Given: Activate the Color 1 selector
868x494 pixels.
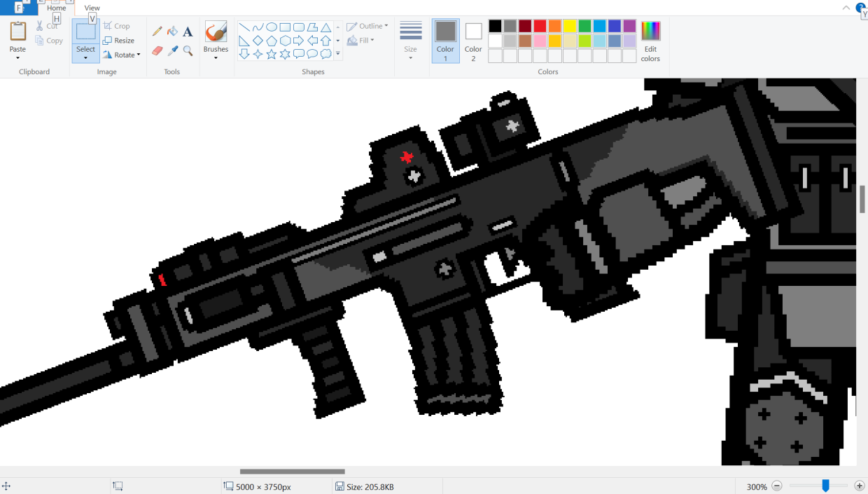Looking at the screenshot, I should [x=445, y=41].
